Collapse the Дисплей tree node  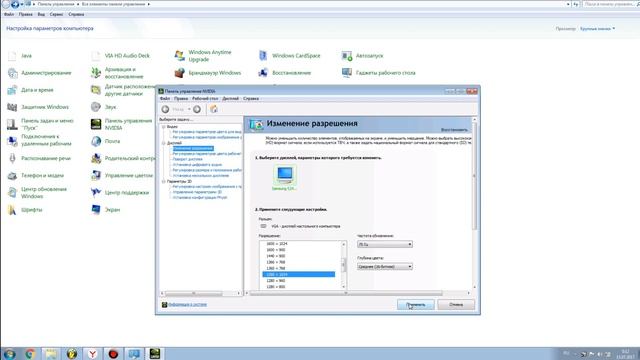tap(164, 143)
